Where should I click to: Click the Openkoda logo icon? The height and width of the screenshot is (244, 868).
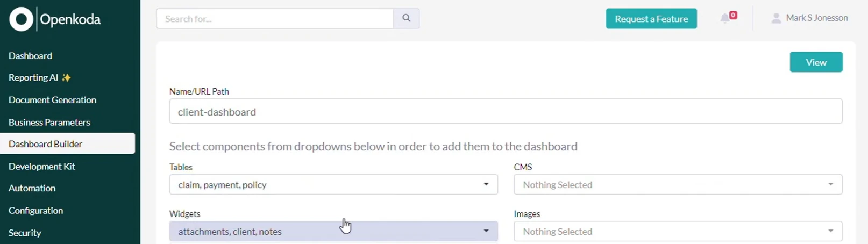point(21,19)
